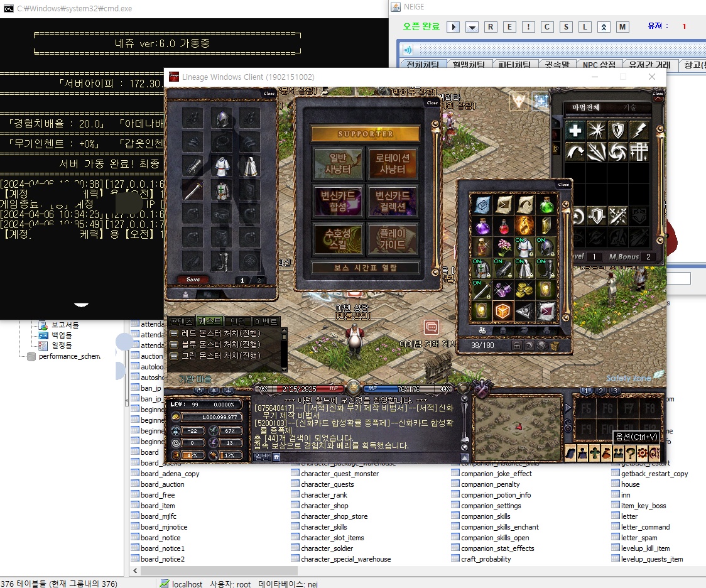Collapse the magic window with the red chevron
Screen dimensions: 706x588
658,99
